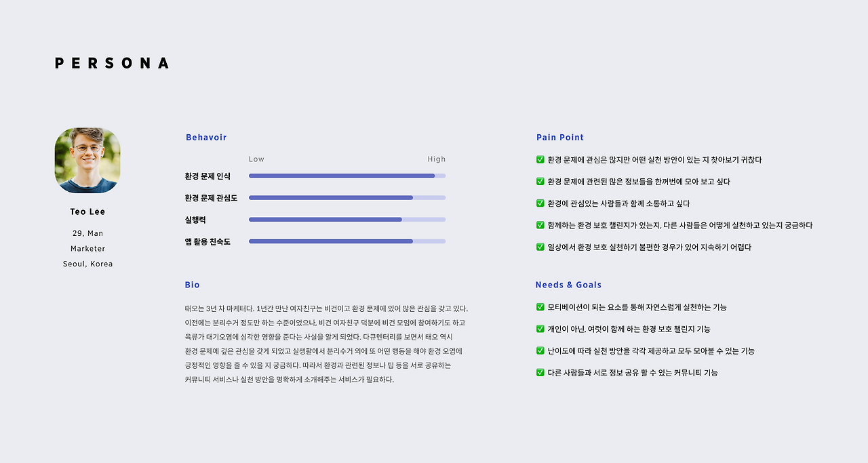Screen dimensions: 868x463
Task: Click the checkmark beside 커뮤니티 기능 goal
Action: click(x=540, y=372)
